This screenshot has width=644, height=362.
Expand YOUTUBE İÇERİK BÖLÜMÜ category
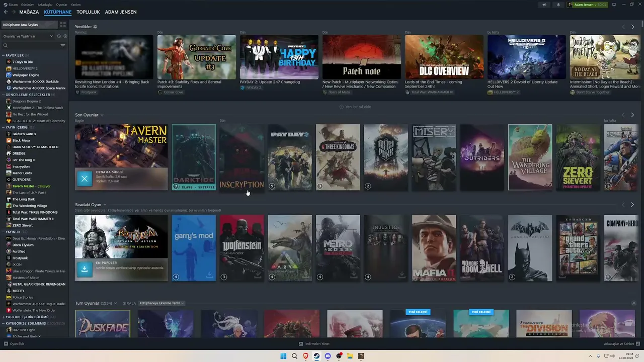click(x=3, y=317)
